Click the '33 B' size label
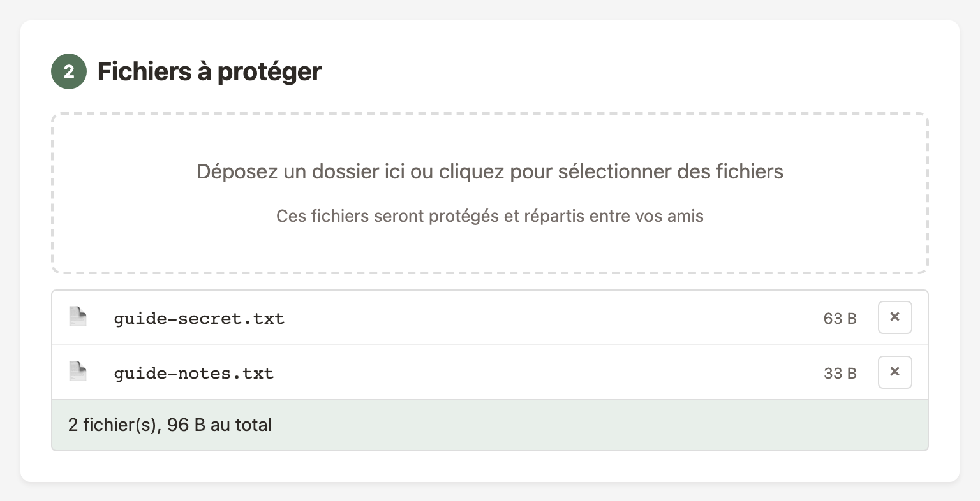This screenshot has width=980, height=501. coord(840,373)
